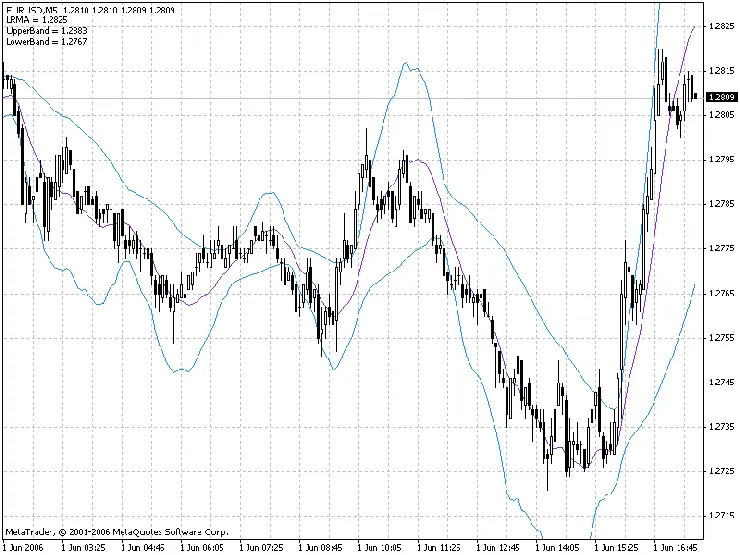The width and height of the screenshot is (740, 555).
Task: Click the 1.2825 price axis label
Action: pos(721,26)
